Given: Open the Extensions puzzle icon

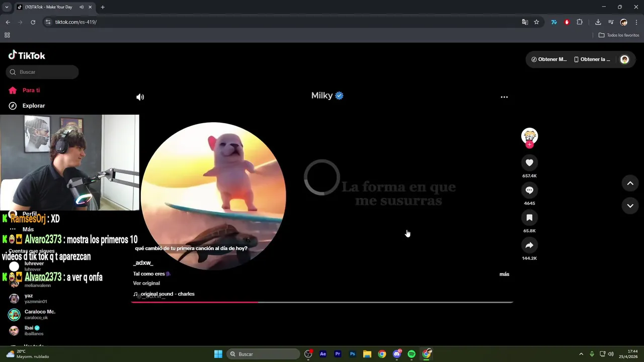Looking at the screenshot, I should (580, 22).
